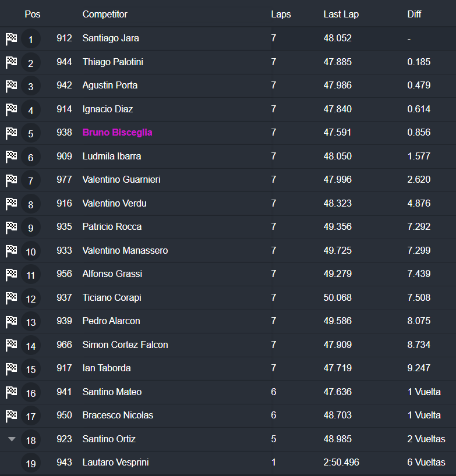Image resolution: width=456 pixels, height=476 pixels.
Task: Click the Laps column header
Action: [x=281, y=14]
